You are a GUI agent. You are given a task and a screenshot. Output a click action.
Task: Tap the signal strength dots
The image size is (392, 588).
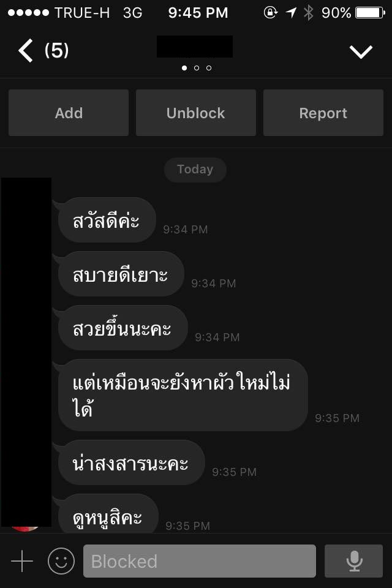point(29,13)
